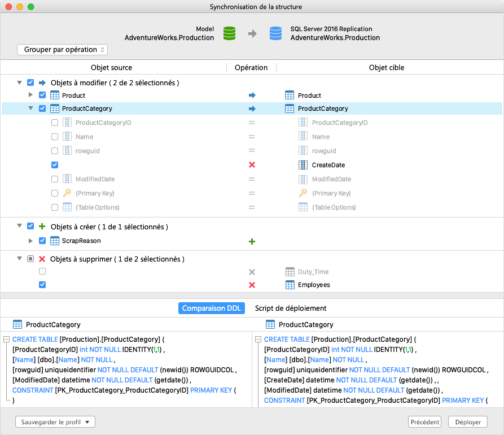Enable the Duty_Time deletion checkbox

42,271
